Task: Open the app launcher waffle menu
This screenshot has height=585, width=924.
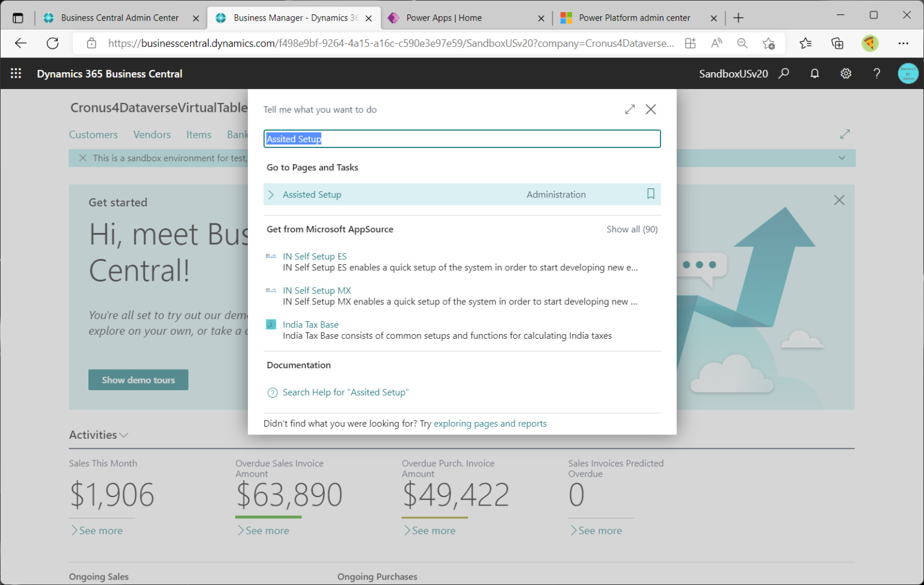Action: 16,73
